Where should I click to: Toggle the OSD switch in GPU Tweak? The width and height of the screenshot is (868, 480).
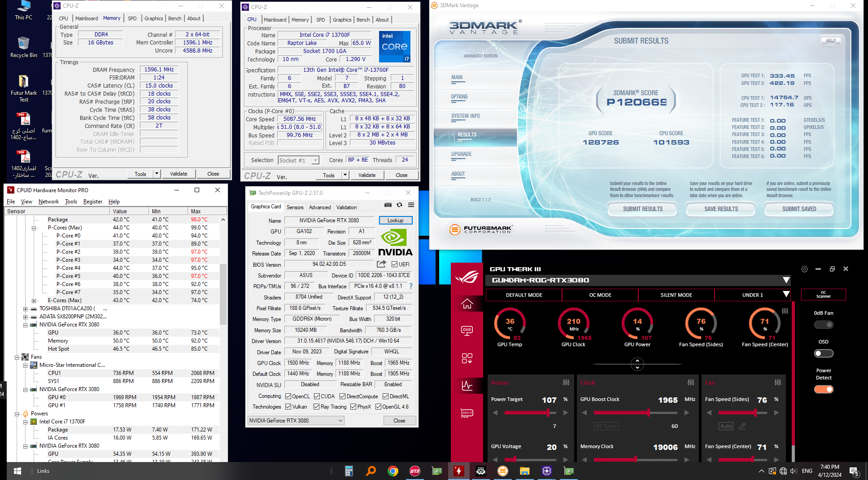[824, 353]
